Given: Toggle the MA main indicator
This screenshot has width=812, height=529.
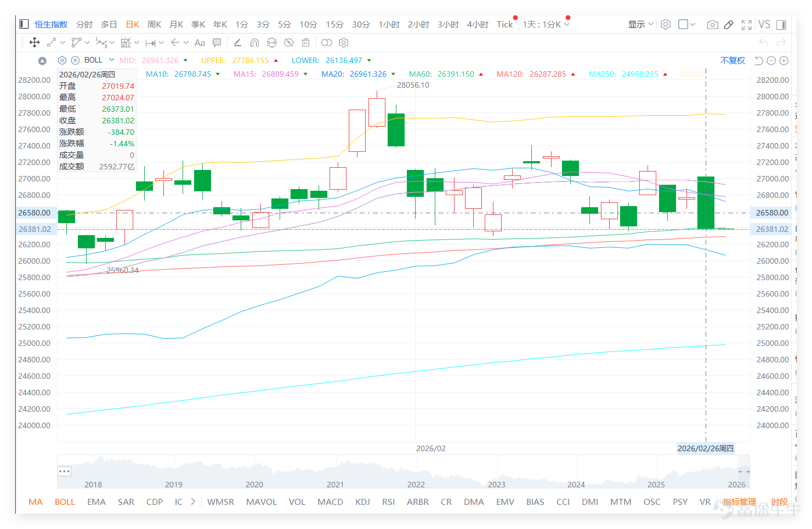Looking at the screenshot, I should [36, 502].
